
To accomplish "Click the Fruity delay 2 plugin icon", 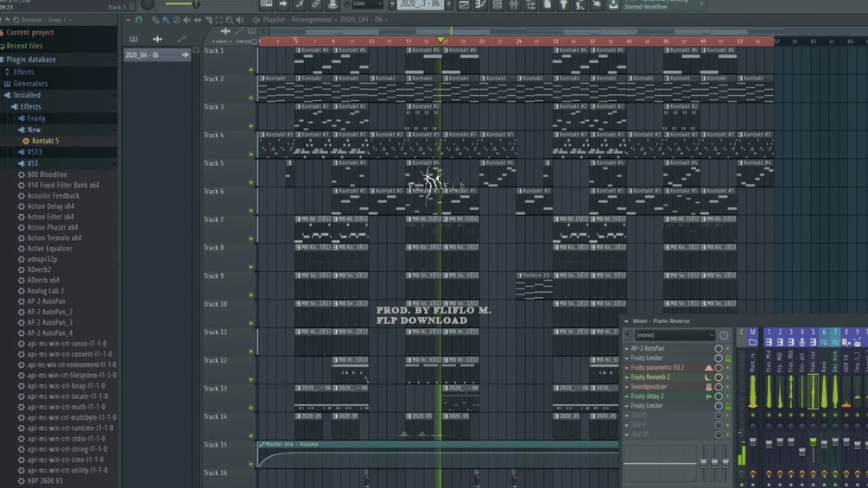I will pos(708,396).
